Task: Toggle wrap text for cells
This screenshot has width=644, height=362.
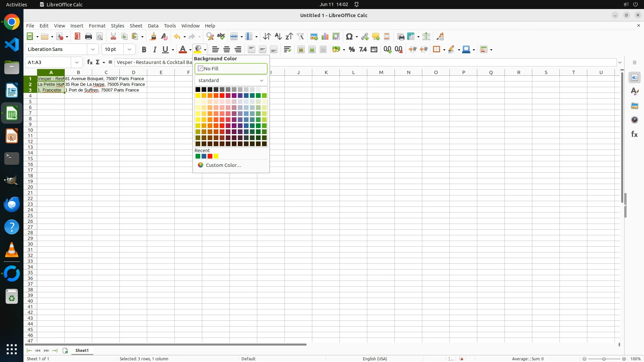Action: [287, 50]
